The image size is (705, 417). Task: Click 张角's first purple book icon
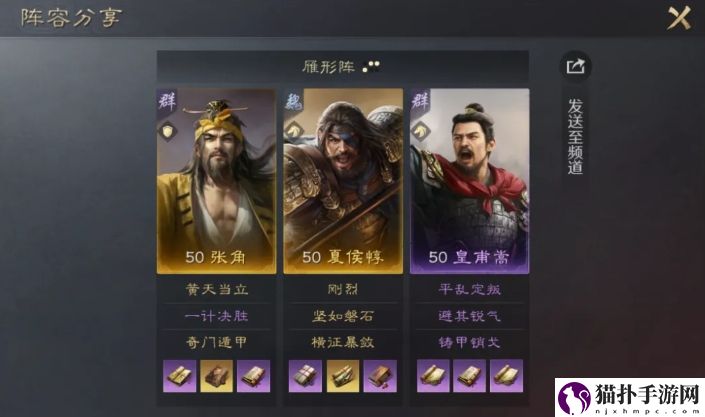pyautogui.click(x=179, y=376)
